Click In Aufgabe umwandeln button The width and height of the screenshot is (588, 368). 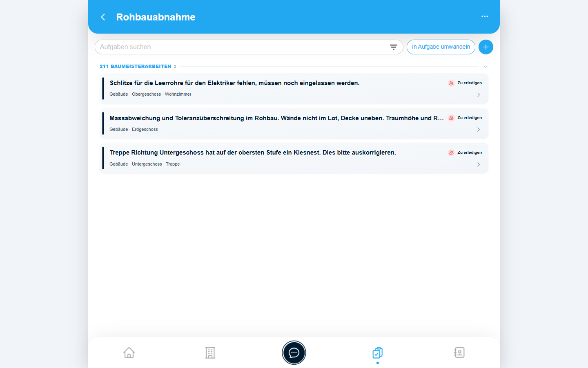point(441,47)
